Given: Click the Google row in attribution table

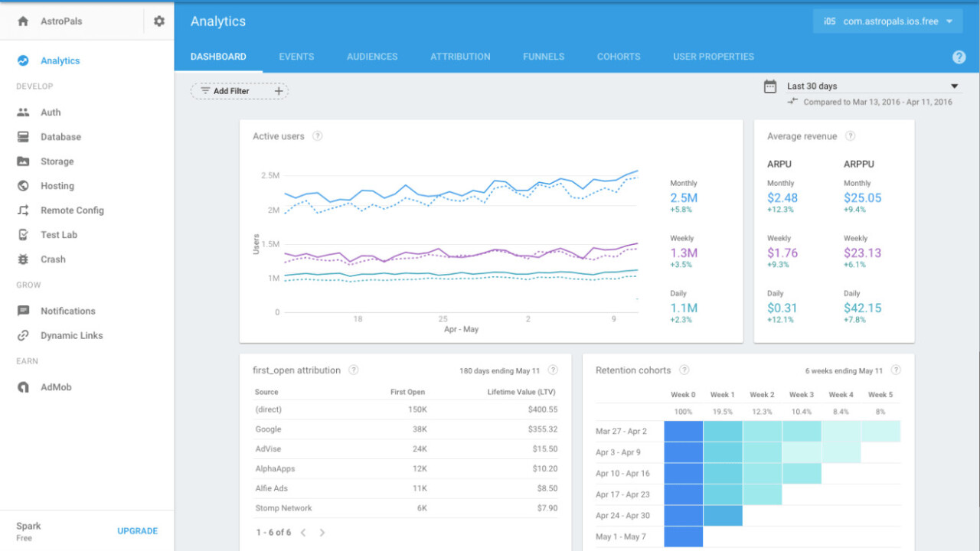Looking at the screenshot, I should click(406, 429).
